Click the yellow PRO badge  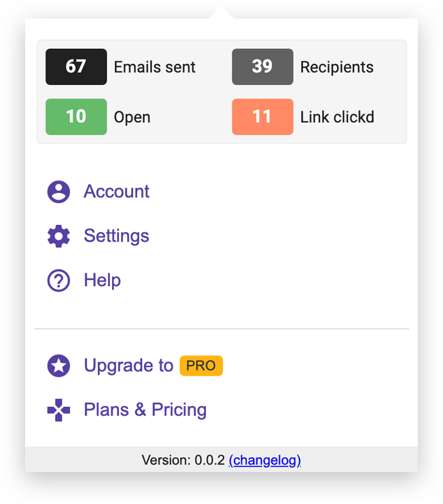(x=201, y=365)
